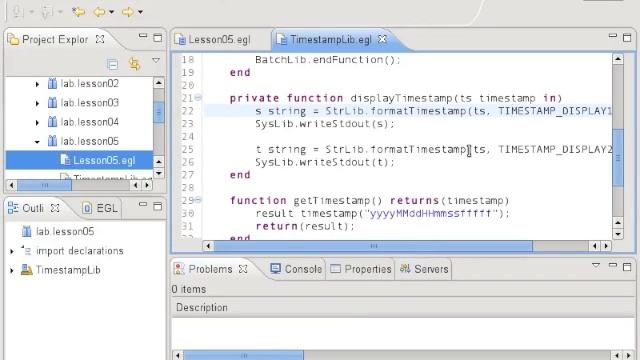This screenshot has width=640, height=360.
Task: Click the editor vertical scrollbar thumb
Action: pos(618,158)
